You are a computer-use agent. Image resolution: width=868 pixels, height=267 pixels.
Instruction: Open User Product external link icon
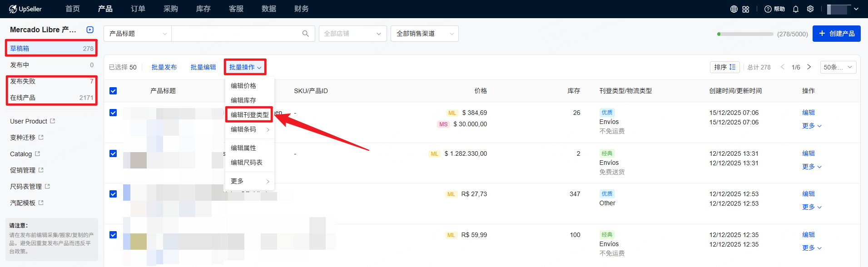coord(53,121)
